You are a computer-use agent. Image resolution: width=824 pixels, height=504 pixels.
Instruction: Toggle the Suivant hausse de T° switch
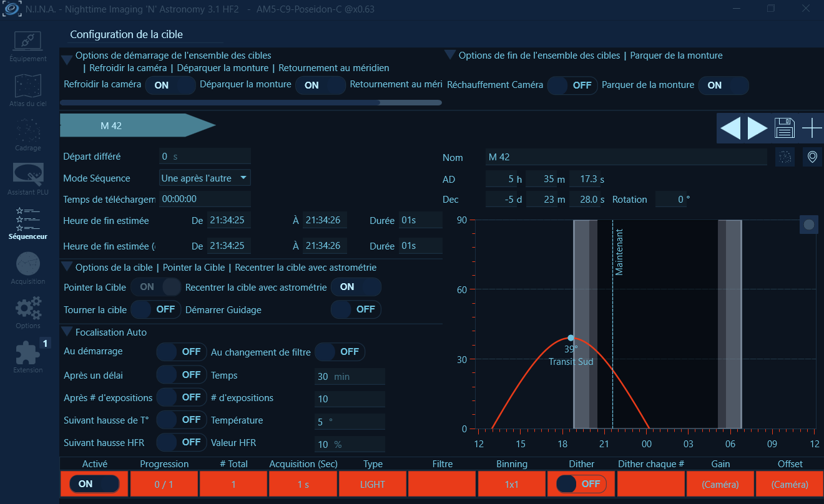(181, 420)
